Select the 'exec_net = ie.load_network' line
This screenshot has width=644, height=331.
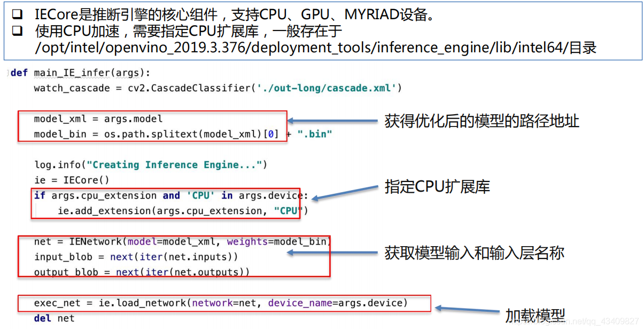221,303
